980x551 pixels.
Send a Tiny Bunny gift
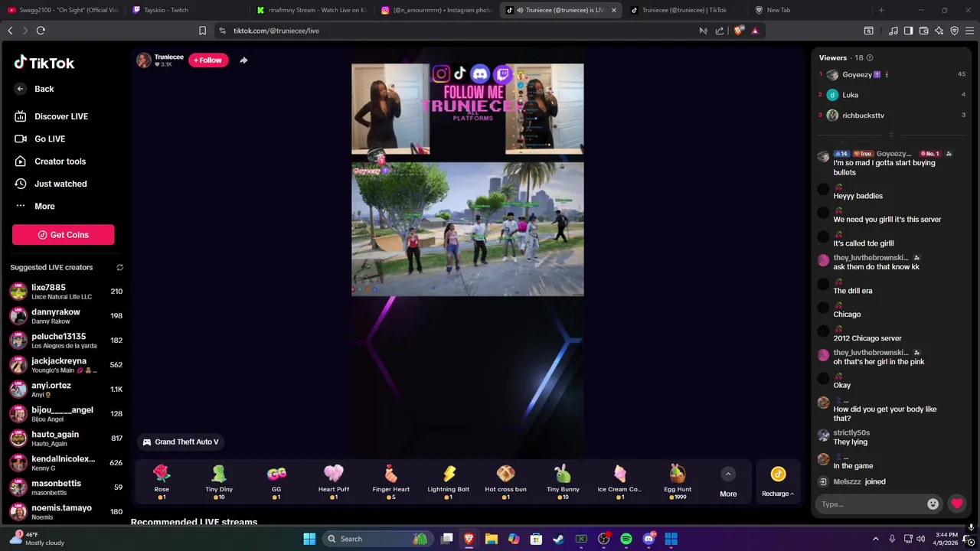click(563, 482)
